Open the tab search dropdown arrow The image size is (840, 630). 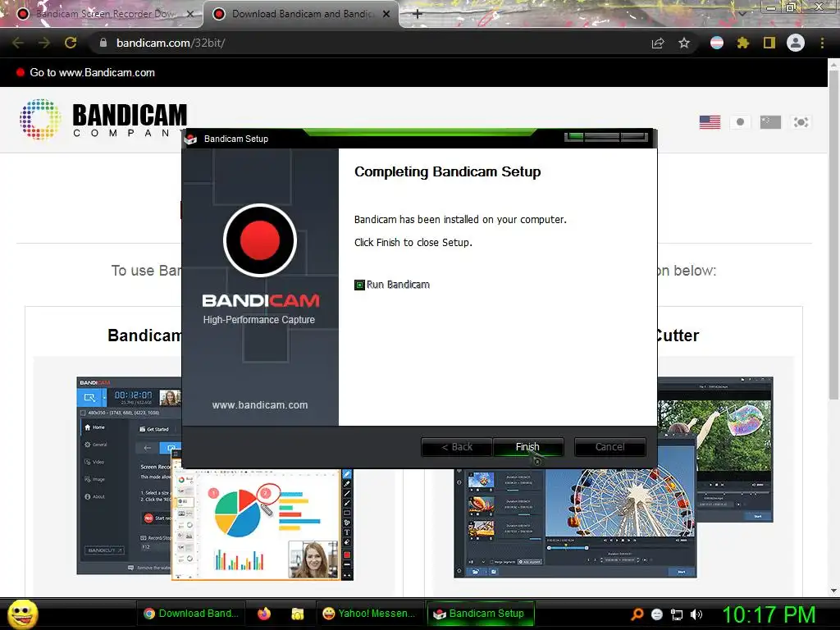[x=742, y=14]
